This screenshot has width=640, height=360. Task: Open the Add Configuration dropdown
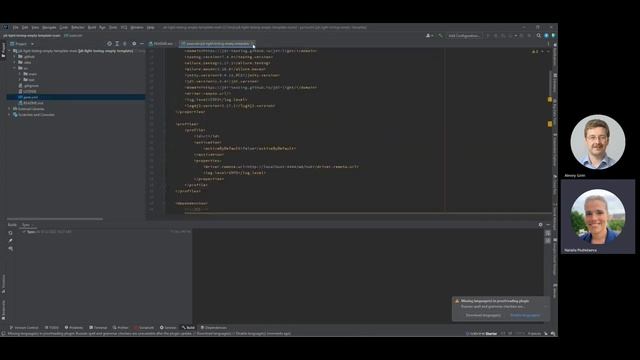click(464, 36)
